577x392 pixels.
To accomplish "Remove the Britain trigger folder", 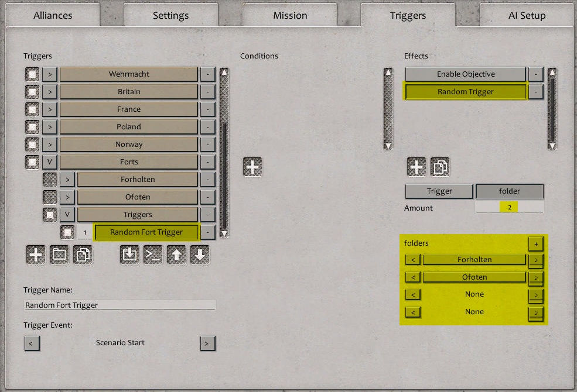I will pos(208,92).
